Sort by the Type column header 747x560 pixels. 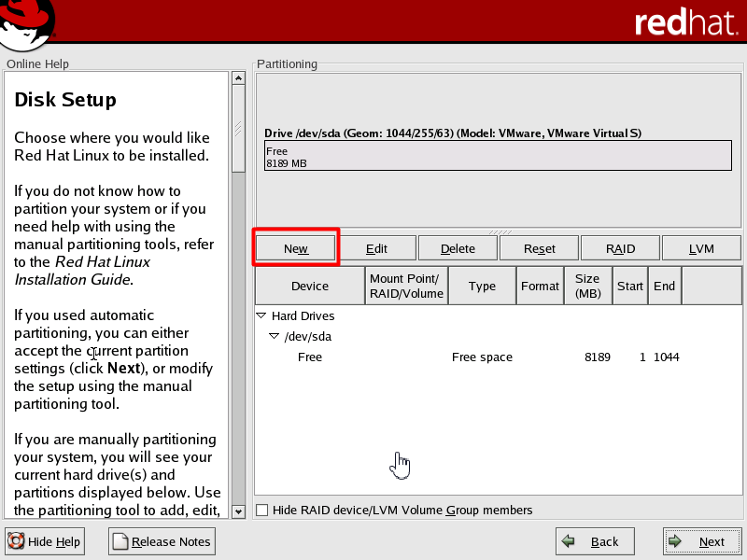coord(482,286)
